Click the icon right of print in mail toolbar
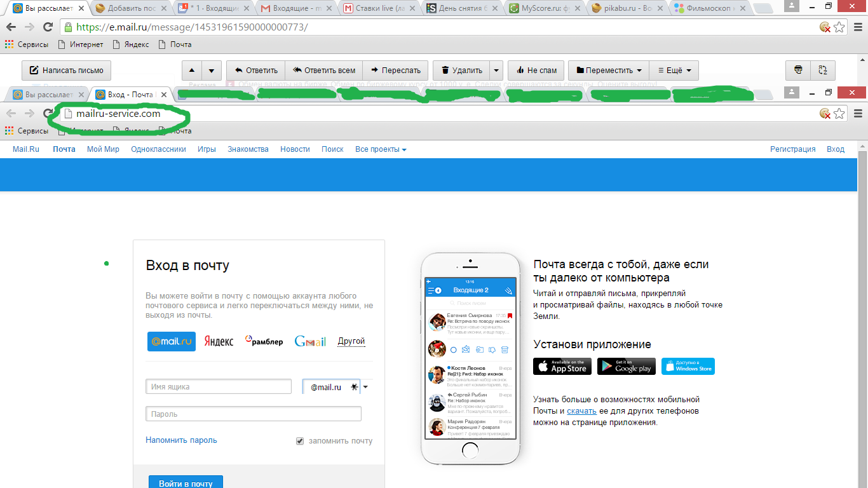This screenshot has height=488, width=868. 823,70
